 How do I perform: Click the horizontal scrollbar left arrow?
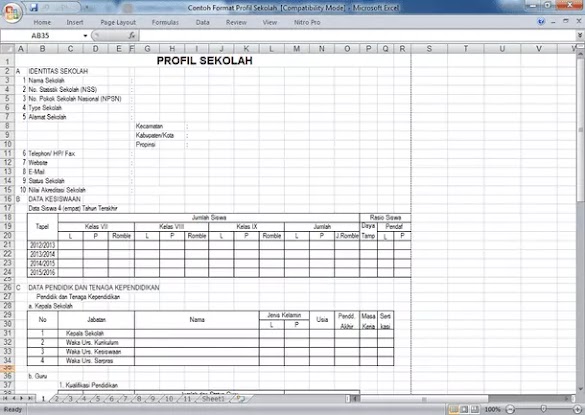(356, 399)
